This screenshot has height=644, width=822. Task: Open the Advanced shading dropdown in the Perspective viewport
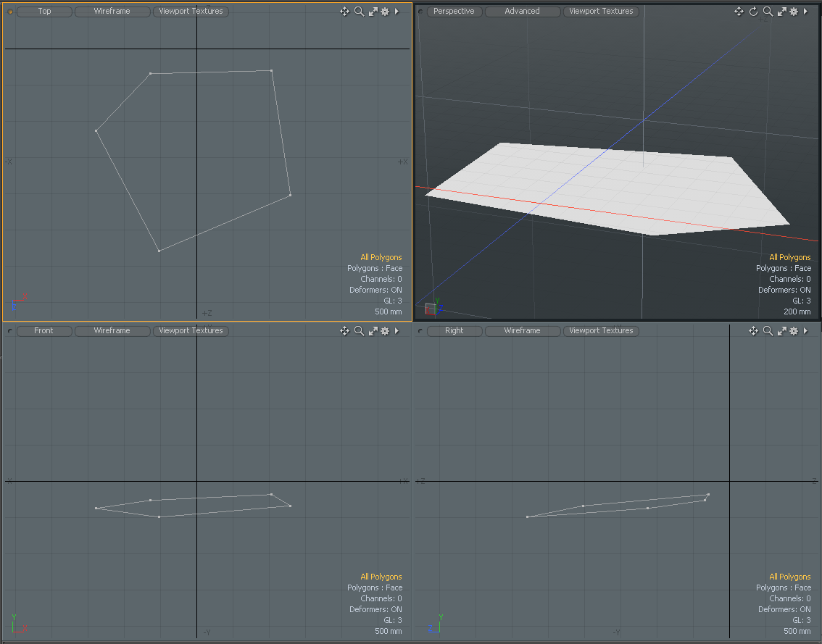coord(522,12)
